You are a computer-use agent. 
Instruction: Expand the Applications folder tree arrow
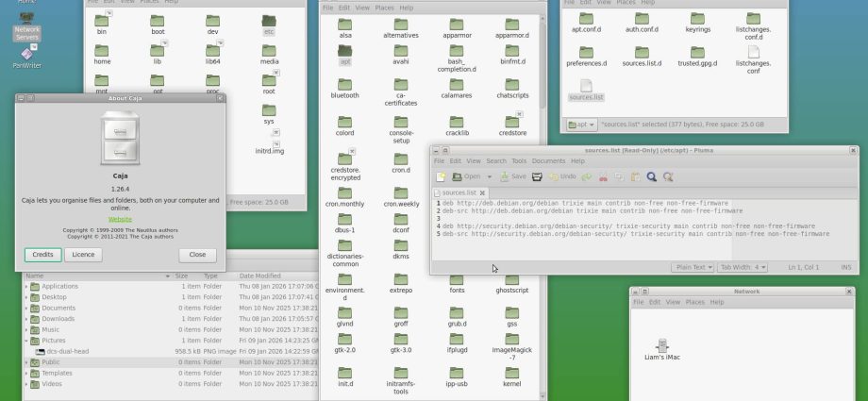(x=26, y=286)
